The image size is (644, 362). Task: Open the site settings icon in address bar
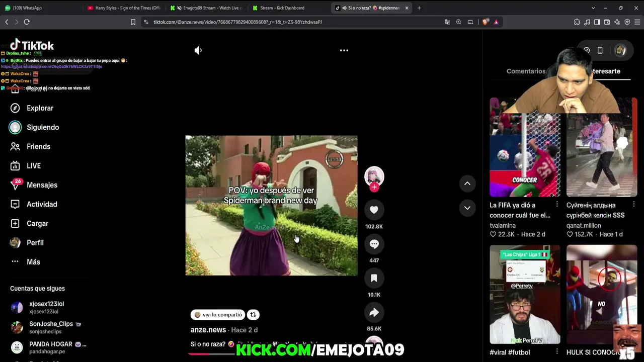point(146,22)
